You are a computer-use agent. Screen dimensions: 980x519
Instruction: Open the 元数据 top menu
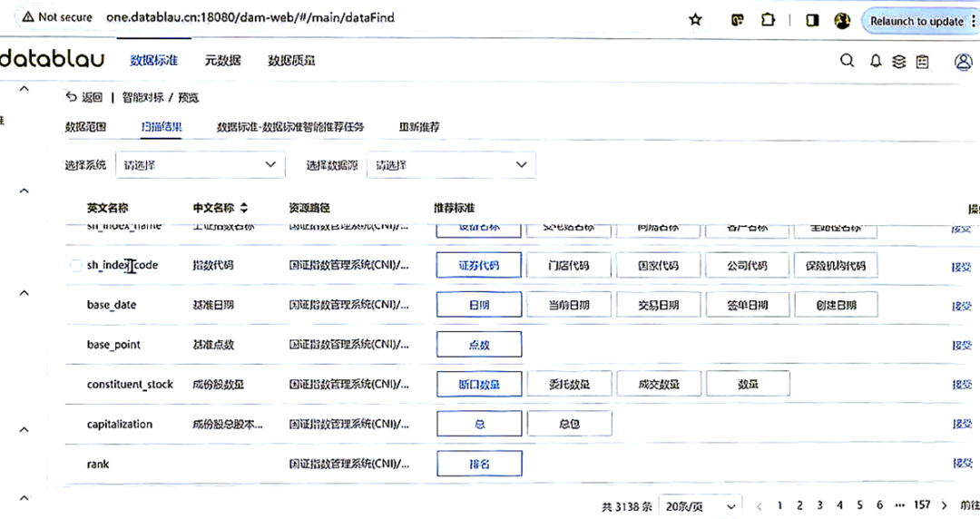pyautogui.click(x=222, y=61)
